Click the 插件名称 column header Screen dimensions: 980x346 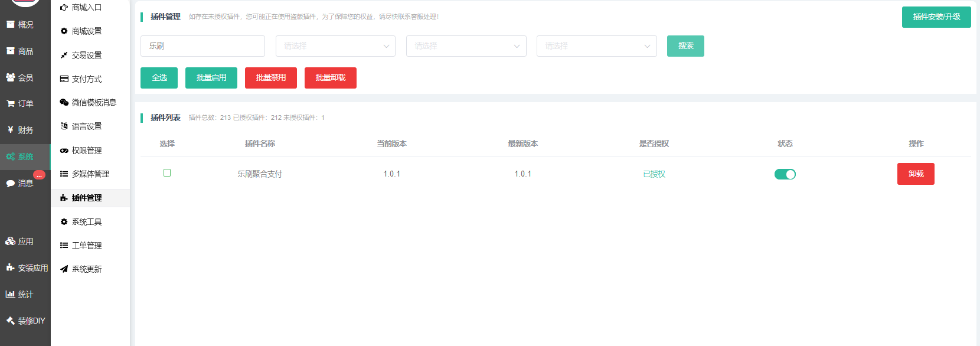click(x=260, y=144)
